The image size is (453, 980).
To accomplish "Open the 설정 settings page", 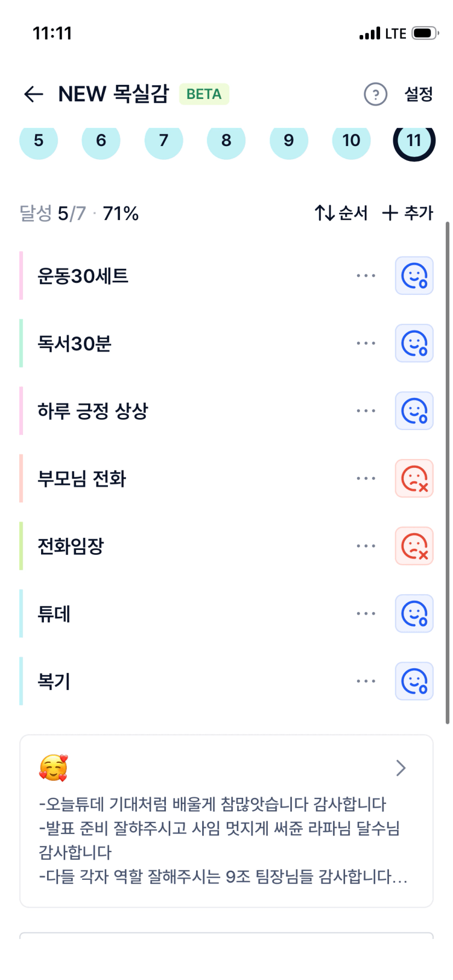I will tap(418, 94).
